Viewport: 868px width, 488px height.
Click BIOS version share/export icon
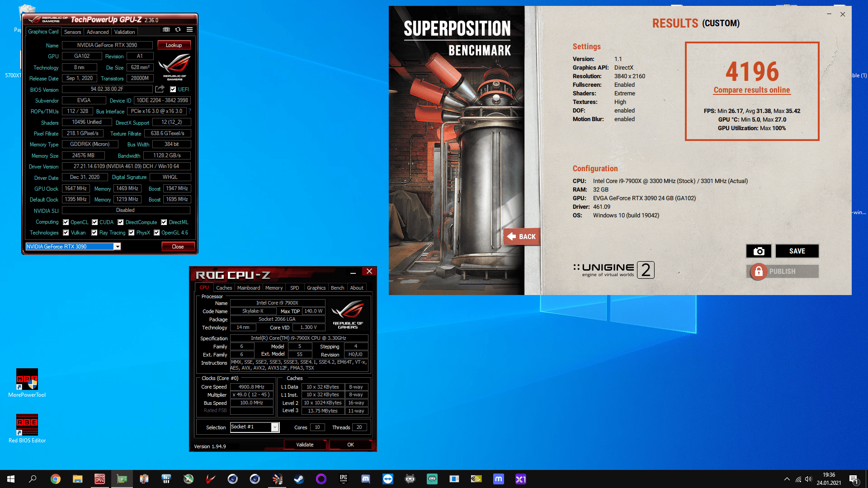(x=160, y=89)
